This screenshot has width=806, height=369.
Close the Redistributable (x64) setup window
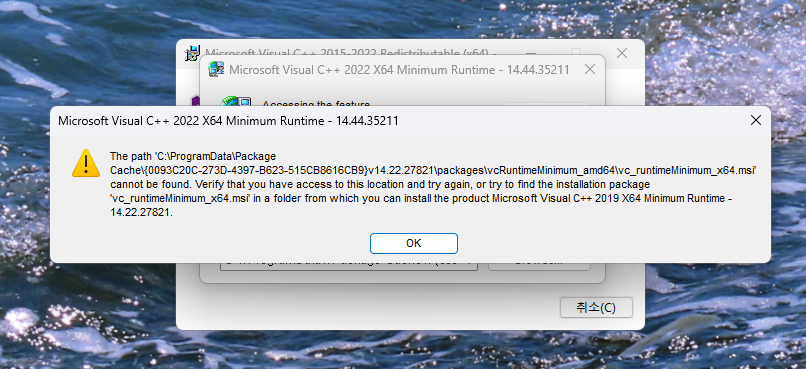coord(621,53)
